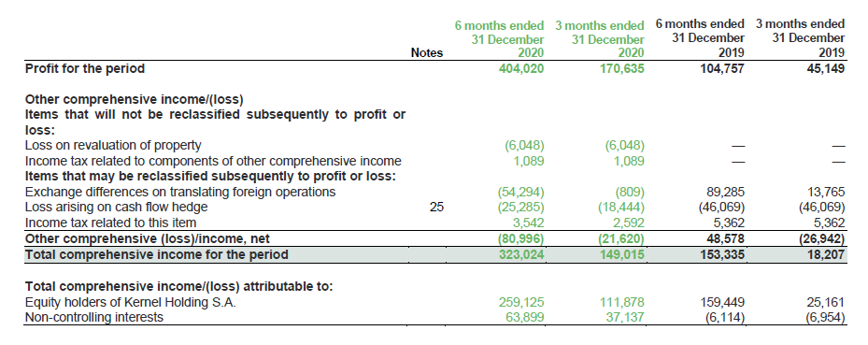Click Loss arising on cash flow hedge
This screenshot has height=345, width=868.
(116, 208)
